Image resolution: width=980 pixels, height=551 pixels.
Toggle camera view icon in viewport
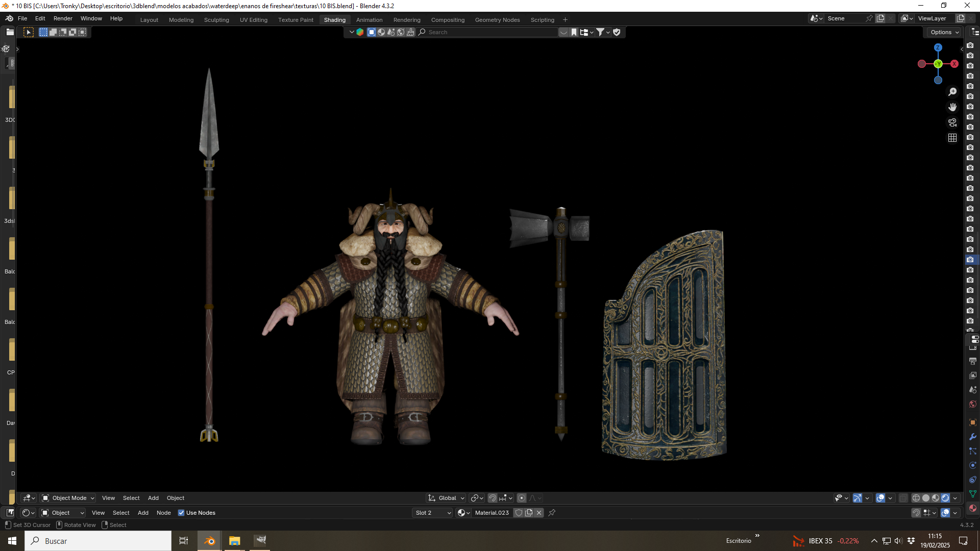952,122
